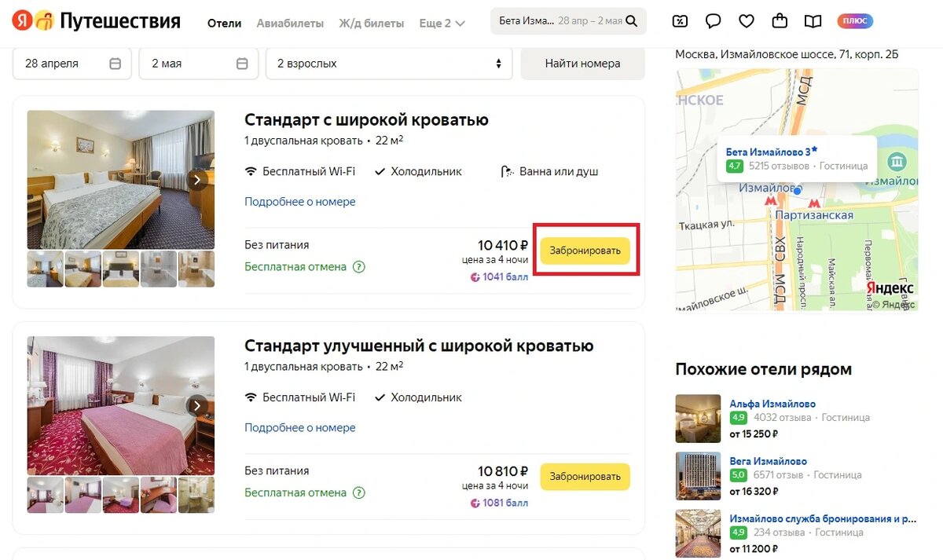Open the travel journal book icon
The height and width of the screenshot is (560, 943).
pos(813,21)
